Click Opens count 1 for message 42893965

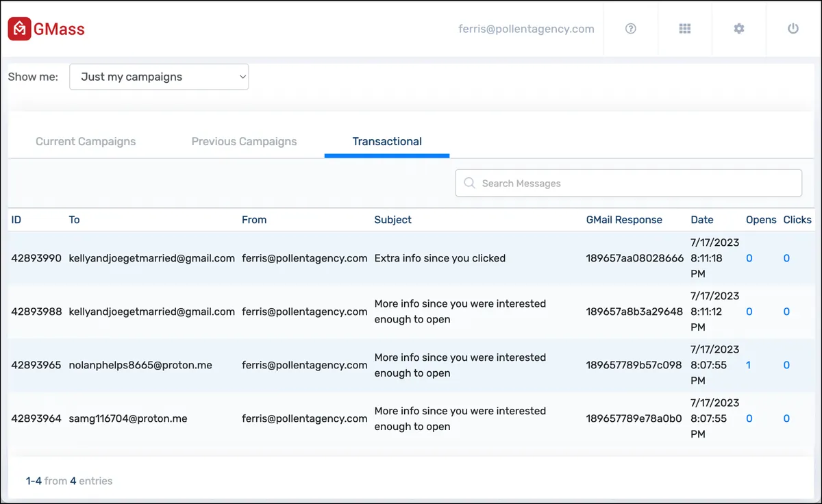(x=749, y=365)
